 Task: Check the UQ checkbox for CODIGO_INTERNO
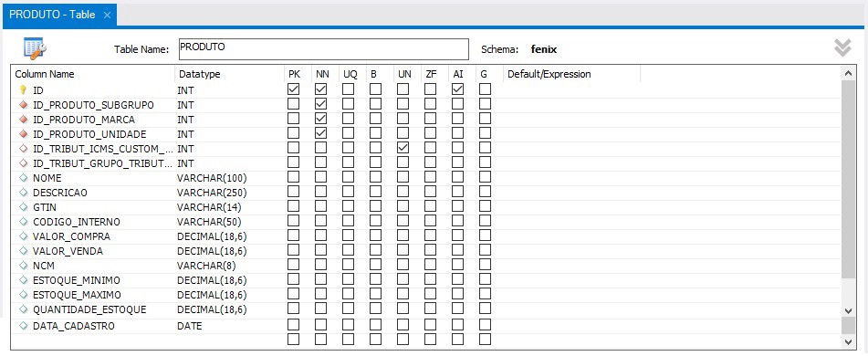point(348,220)
